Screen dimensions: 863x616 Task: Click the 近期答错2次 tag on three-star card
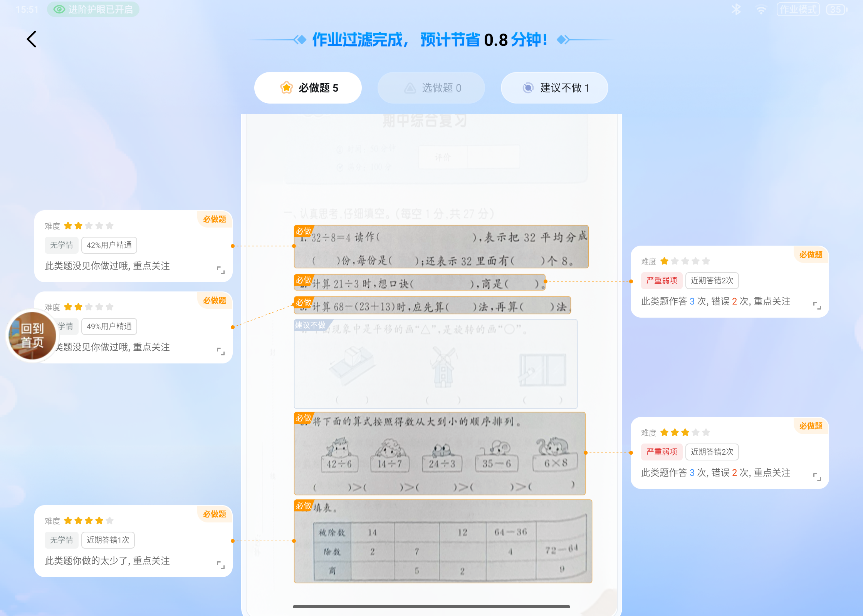712,452
